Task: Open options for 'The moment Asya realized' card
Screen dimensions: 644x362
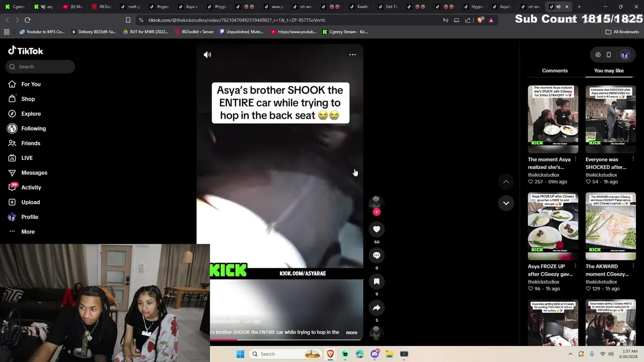Action: click(575, 159)
